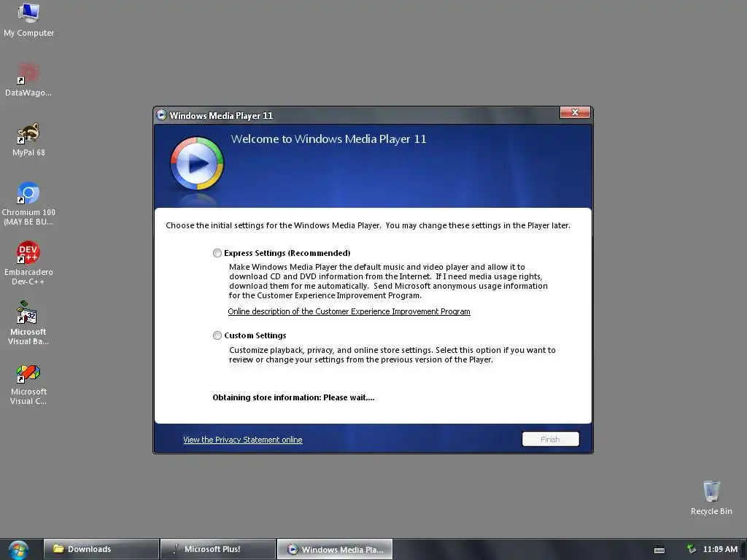Click the Custom Settings description paragraph

[392, 355]
